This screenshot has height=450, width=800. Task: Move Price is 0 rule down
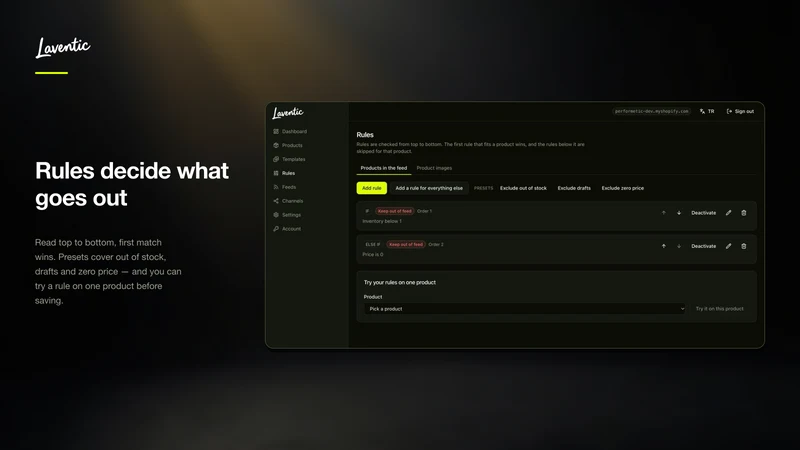pyautogui.click(x=679, y=246)
